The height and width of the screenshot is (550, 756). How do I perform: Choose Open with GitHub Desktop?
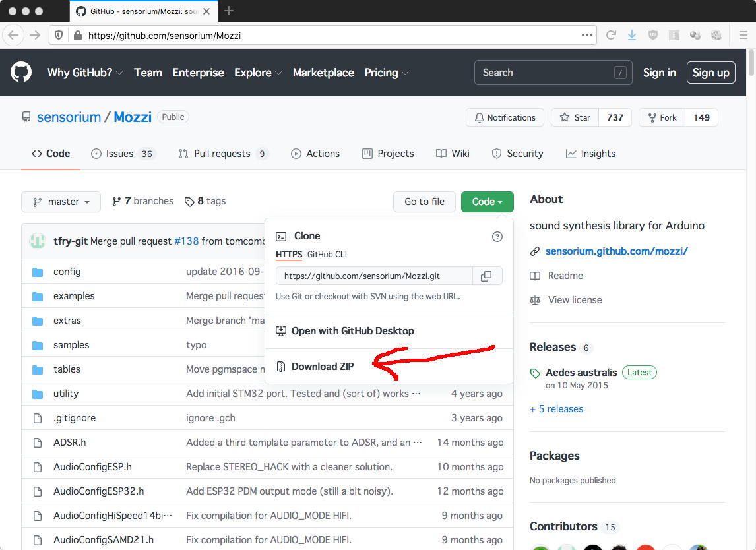tap(352, 331)
